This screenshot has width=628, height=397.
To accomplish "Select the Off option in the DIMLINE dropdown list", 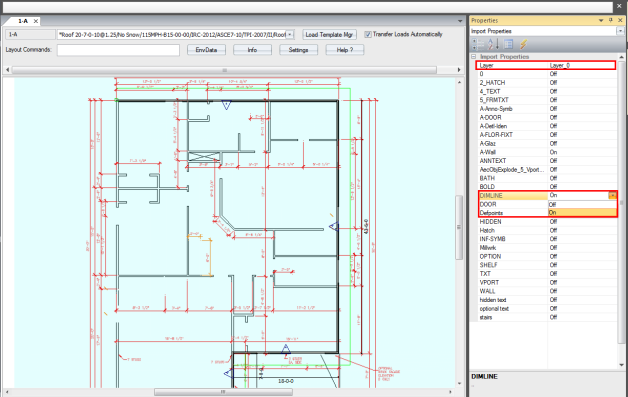I will 582,204.
